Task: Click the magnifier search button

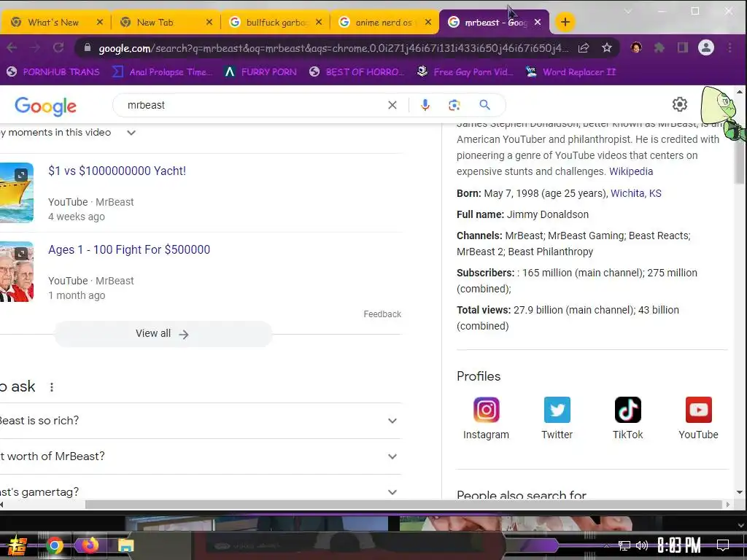Action: click(484, 105)
